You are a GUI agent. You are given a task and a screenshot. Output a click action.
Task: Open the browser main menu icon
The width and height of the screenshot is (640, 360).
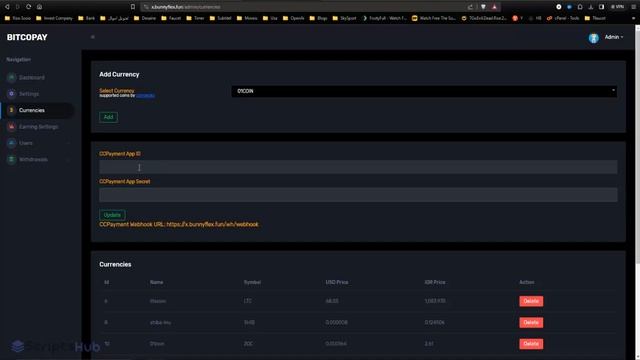[633, 7]
